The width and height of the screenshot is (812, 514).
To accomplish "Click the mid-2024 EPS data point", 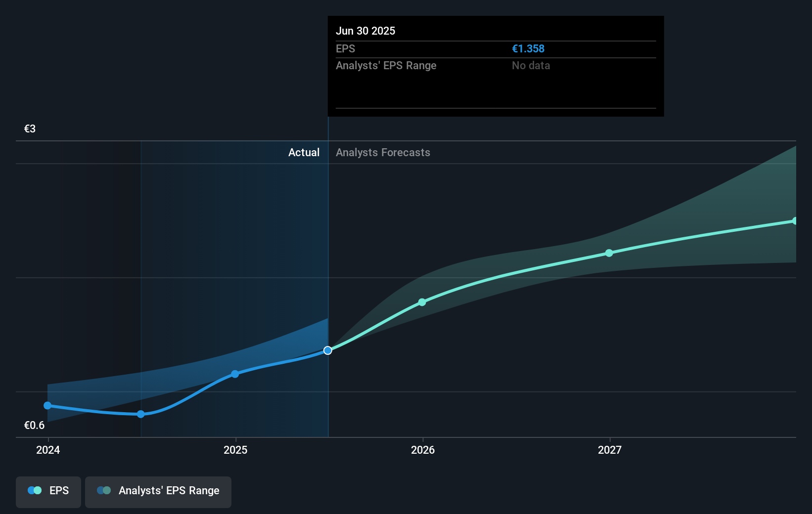I will pyautogui.click(x=141, y=414).
